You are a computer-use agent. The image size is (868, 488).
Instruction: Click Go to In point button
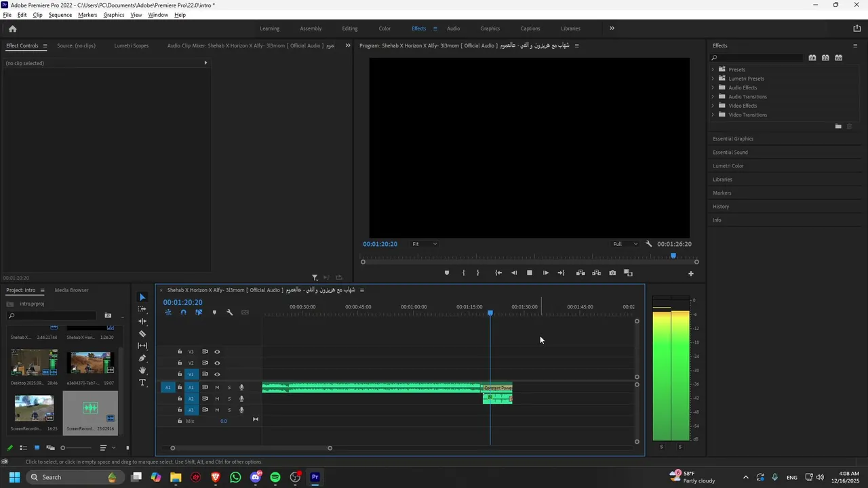coord(498,273)
